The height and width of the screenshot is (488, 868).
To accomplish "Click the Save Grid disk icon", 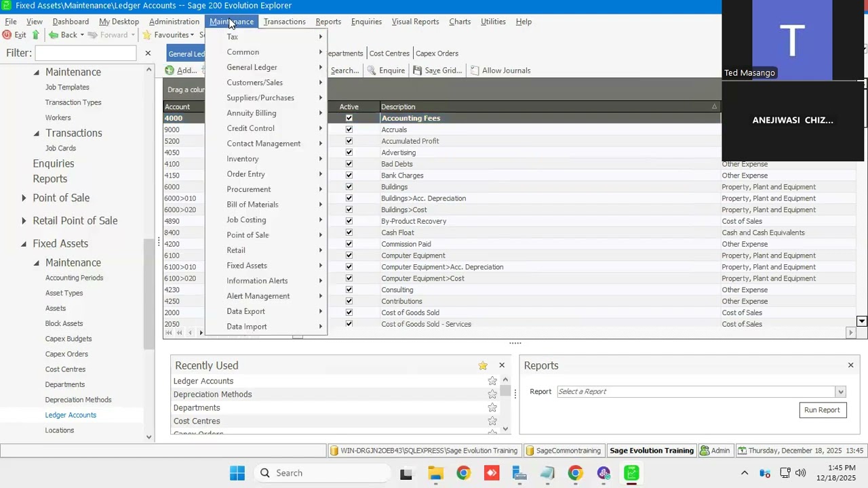I will [418, 70].
